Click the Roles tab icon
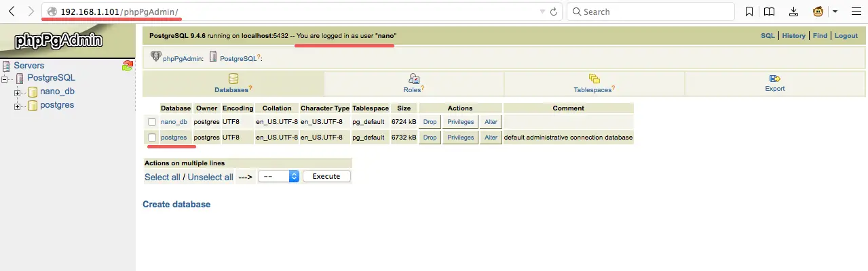The image size is (868, 271). click(x=414, y=79)
